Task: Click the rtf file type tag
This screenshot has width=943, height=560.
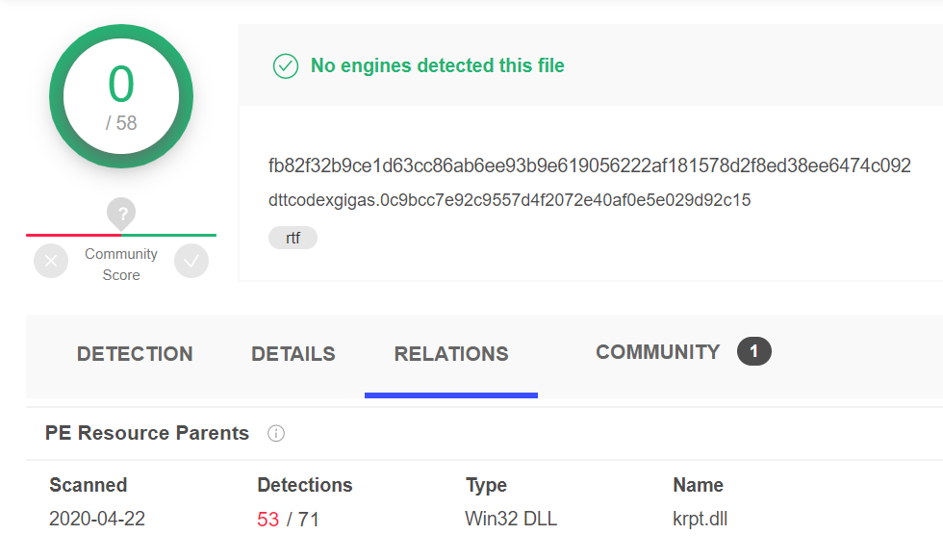Action: pos(293,238)
